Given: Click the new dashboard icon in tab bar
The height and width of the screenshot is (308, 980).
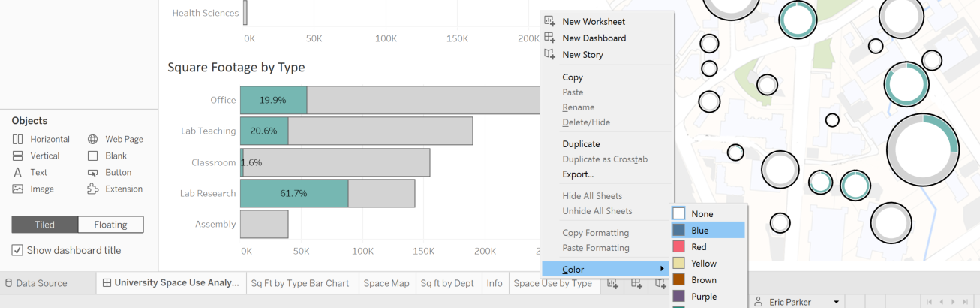Looking at the screenshot, I should pos(636,283).
